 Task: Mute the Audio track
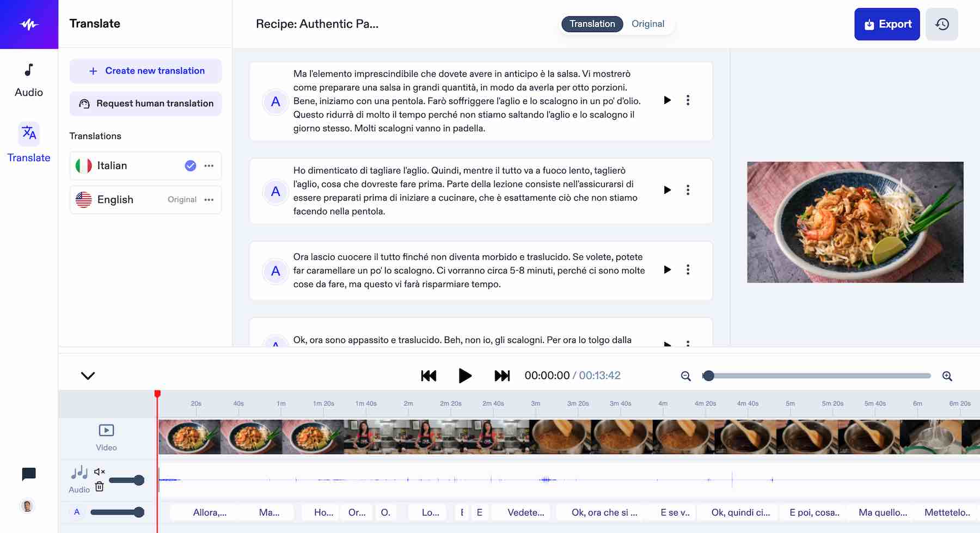point(99,471)
